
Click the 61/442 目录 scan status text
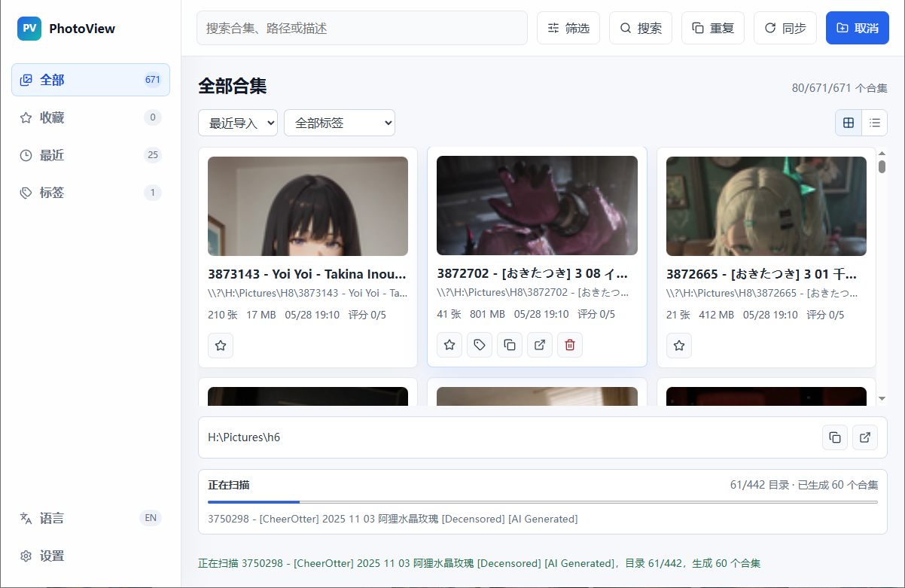(x=803, y=485)
